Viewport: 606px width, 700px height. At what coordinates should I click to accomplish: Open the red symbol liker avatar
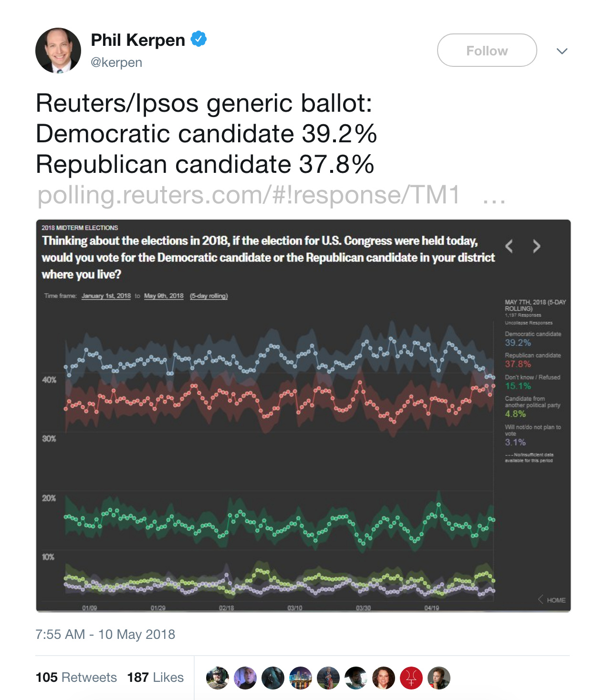pyautogui.click(x=411, y=678)
